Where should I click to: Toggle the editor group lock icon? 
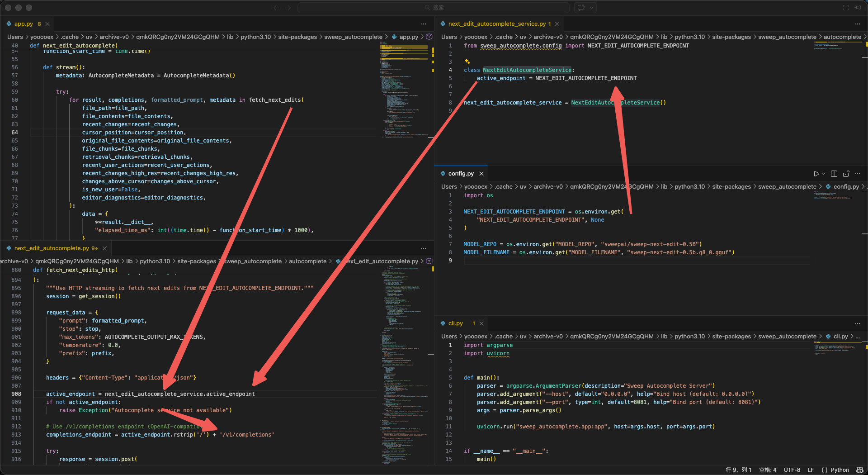tap(846, 174)
